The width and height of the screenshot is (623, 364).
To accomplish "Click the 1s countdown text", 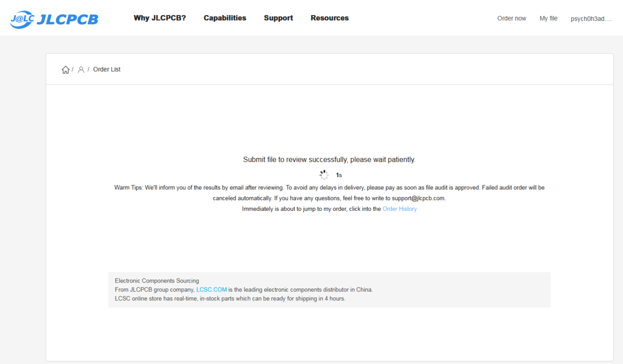I will point(339,176).
